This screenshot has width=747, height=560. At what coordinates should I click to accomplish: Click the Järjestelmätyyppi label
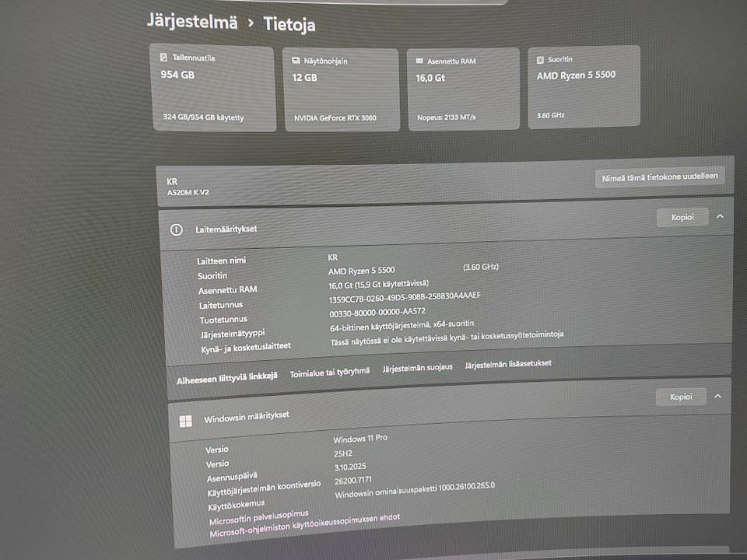233,334
